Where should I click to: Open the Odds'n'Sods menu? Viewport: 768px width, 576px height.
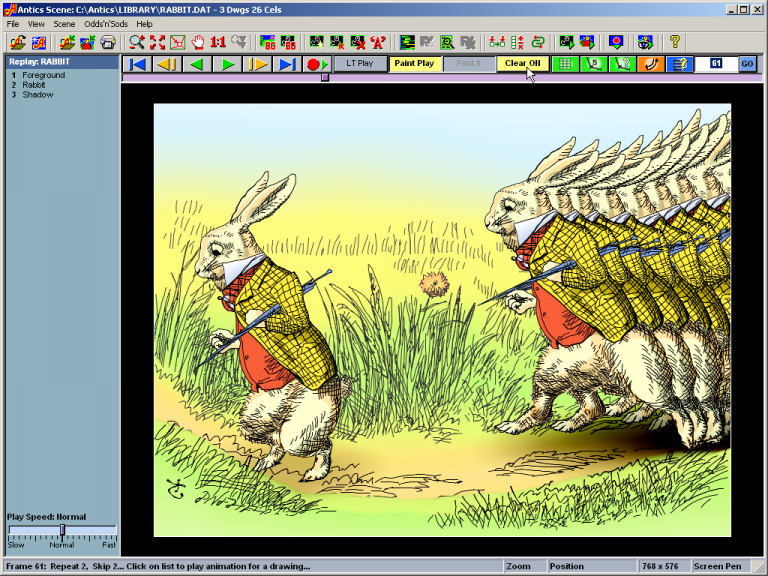106,24
